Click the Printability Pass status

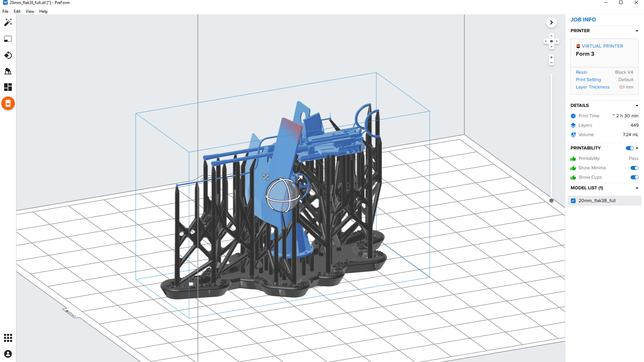tap(633, 159)
